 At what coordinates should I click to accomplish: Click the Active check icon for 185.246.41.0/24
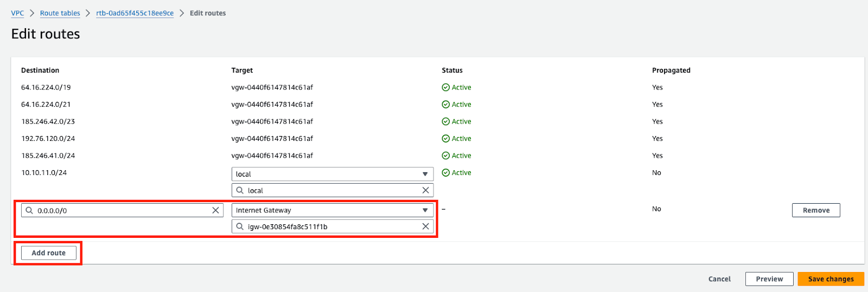point(445,155)
